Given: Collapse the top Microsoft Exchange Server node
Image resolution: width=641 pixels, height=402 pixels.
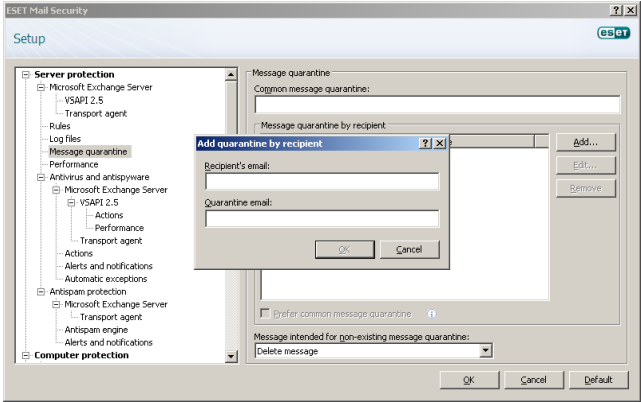Looking at the screenshot, I should [41, 87].
